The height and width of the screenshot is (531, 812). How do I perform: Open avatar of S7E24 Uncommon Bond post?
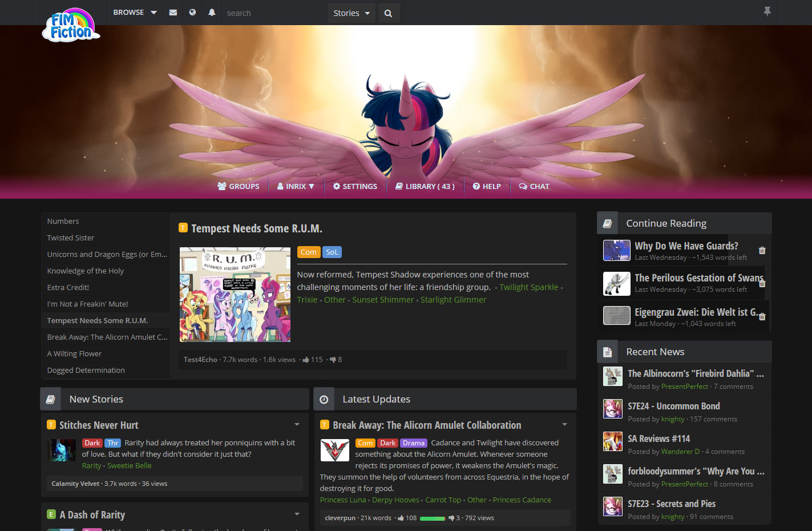point(613,409)
